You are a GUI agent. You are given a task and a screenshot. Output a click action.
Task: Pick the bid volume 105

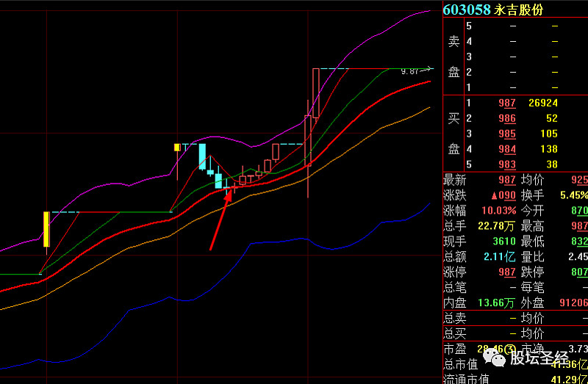pos(549,134)
